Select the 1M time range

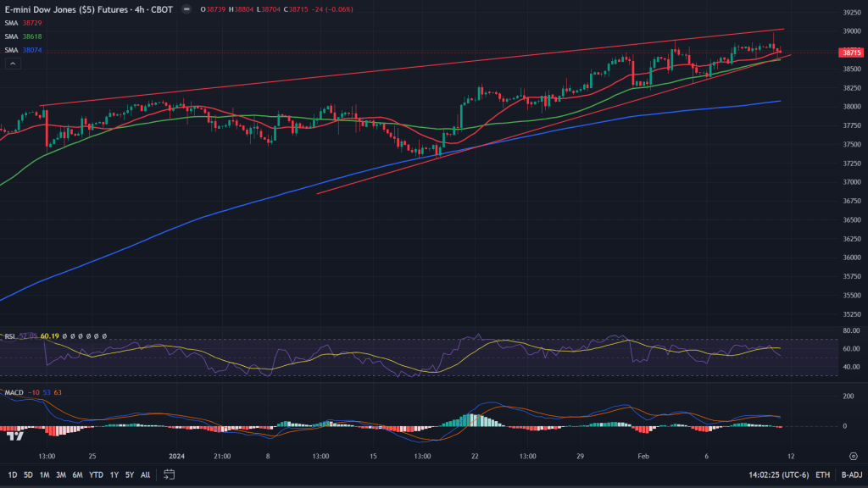44,475
